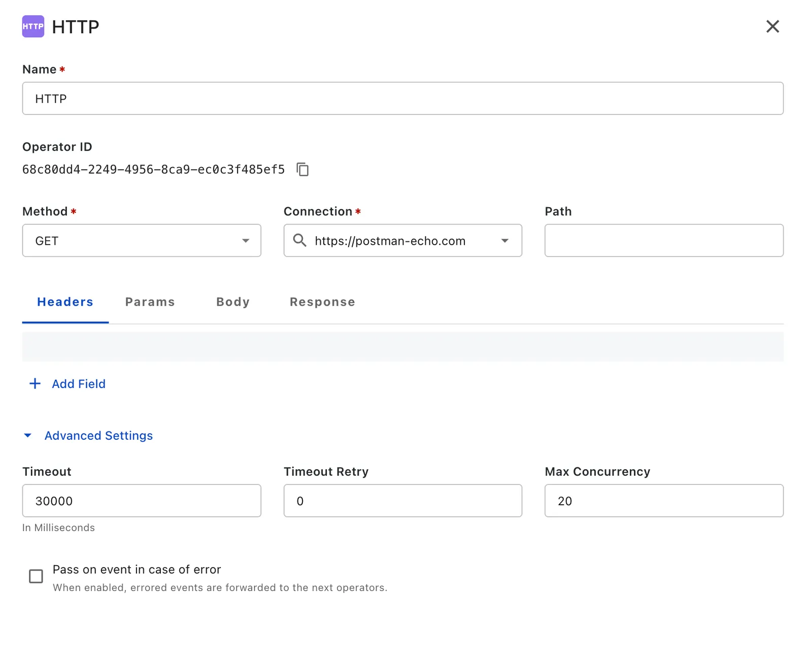This screenshot has width=812, height=652.
Task: Click into the Name input field
Action: (403, 98)
